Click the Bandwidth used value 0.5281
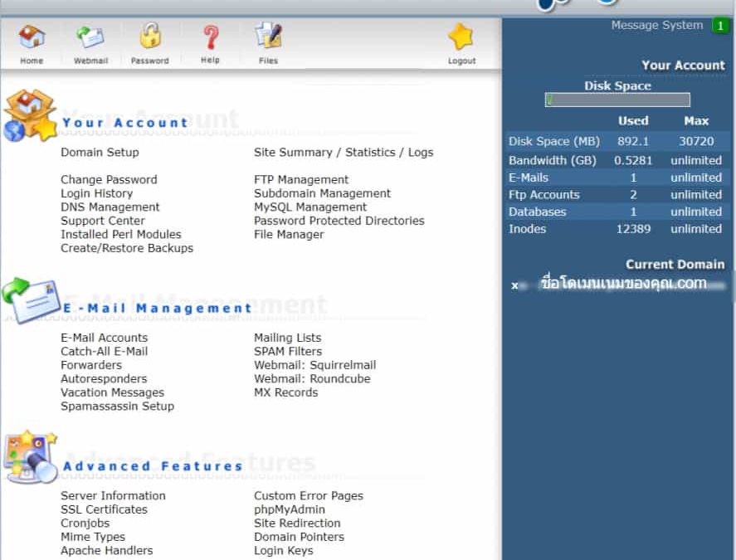 click(633, 160)
